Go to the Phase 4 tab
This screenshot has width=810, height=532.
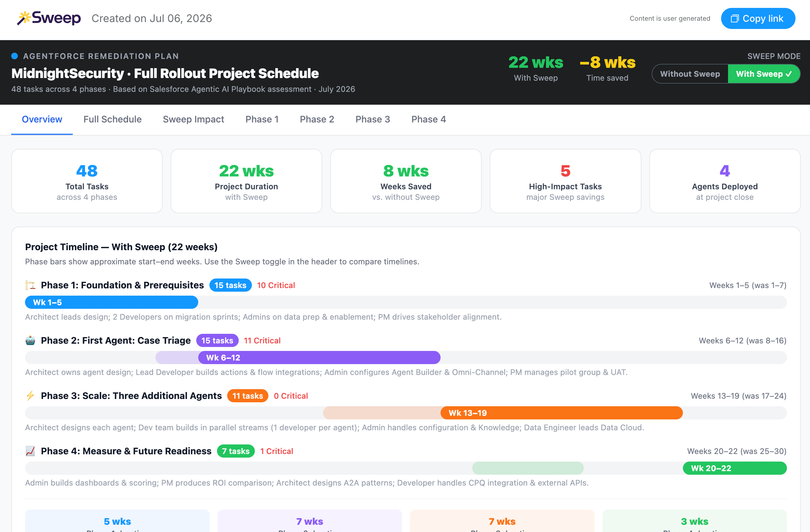[428, 119]
